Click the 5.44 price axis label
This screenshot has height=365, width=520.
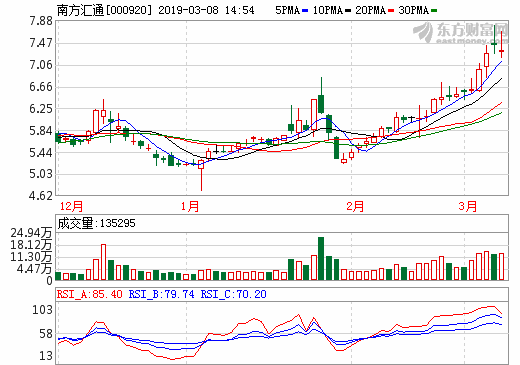click(x=41, y=153)
